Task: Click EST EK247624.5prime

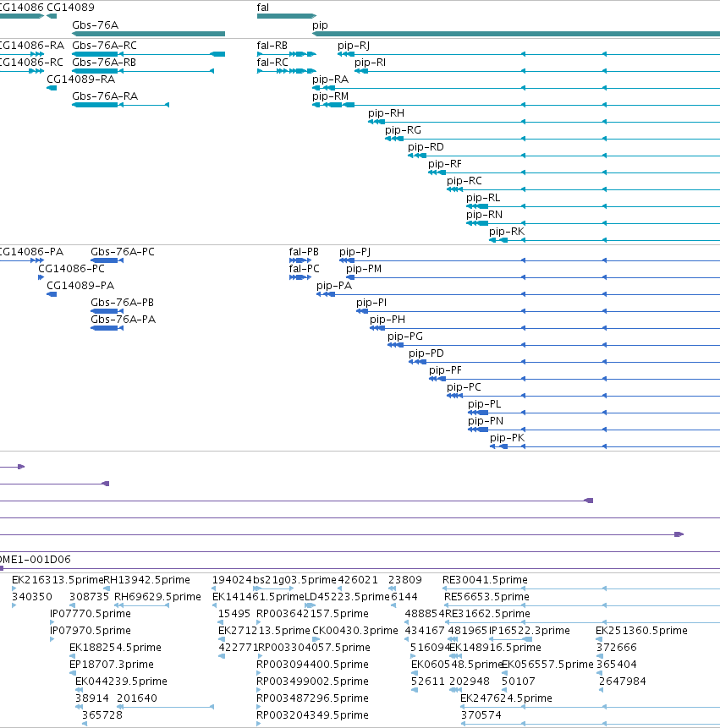Action: [x=506, y=698]
